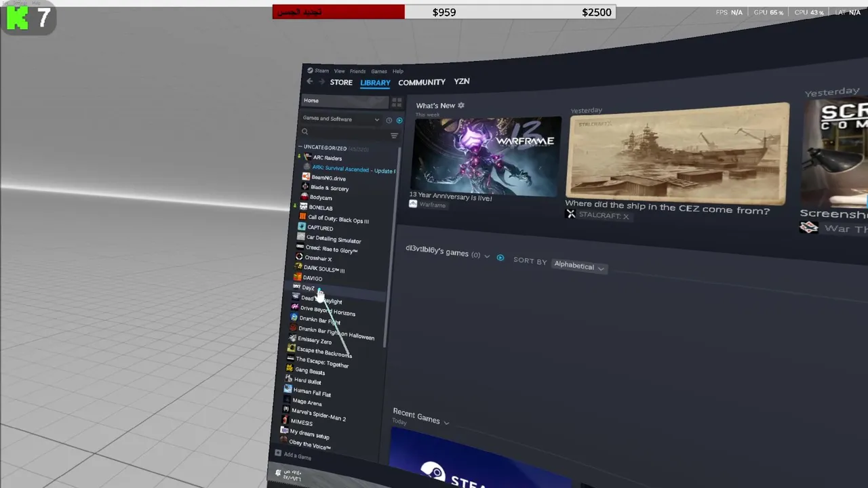Select Emissary Zero in the list
The width and height of the screenshot is (868, 488).
pyautogui.click(x=315, y=340)
